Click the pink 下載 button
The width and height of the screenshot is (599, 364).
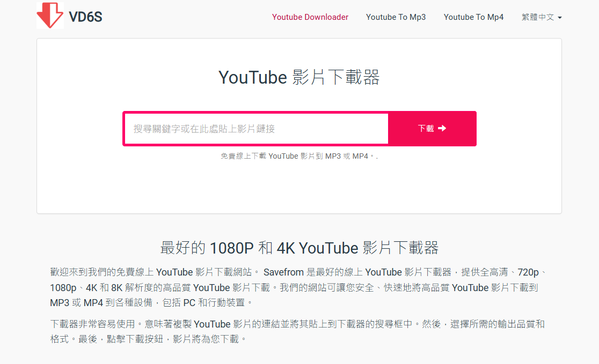click(x=432, y=129)
